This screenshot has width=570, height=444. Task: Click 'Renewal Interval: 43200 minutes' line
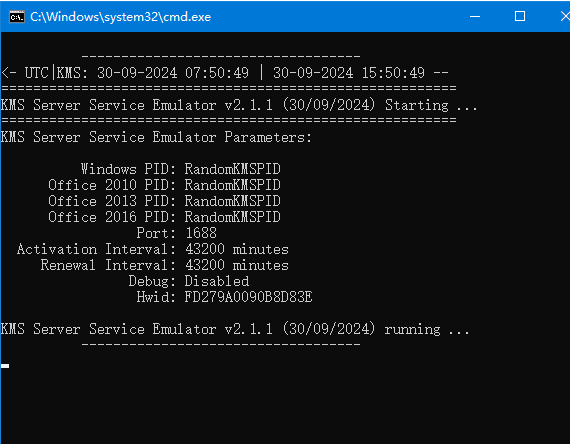click(165, 265)
